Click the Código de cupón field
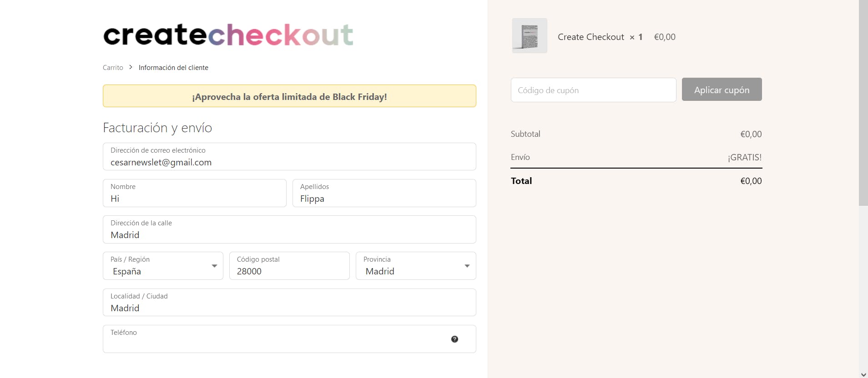 593,90
